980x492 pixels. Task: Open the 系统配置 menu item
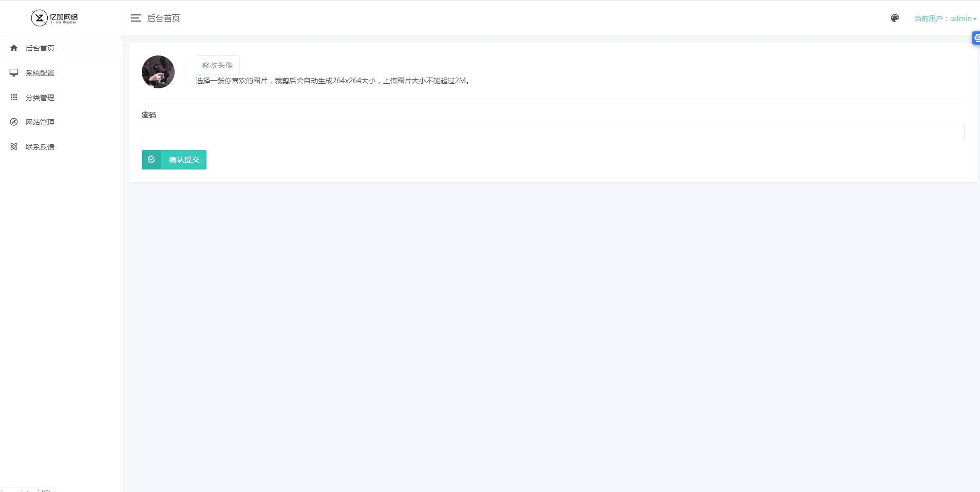pyautogui.click(x=40, y=72)
